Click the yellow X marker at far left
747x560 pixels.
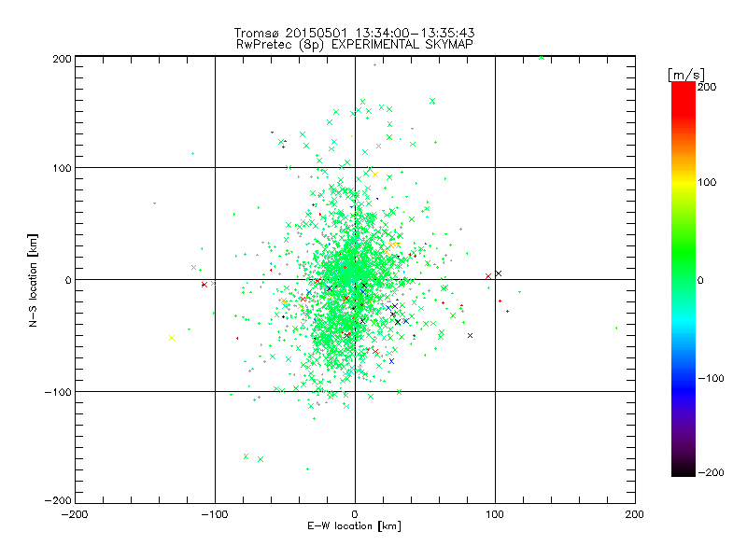coord(172,338)
